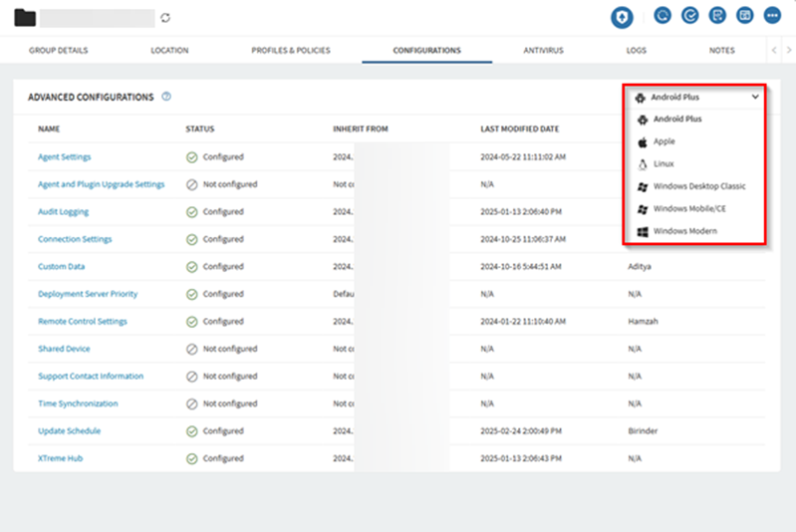Viewport: 796px width, 532px height.
Task: Open Remote Control Settings link
Action: click(83, 322)
